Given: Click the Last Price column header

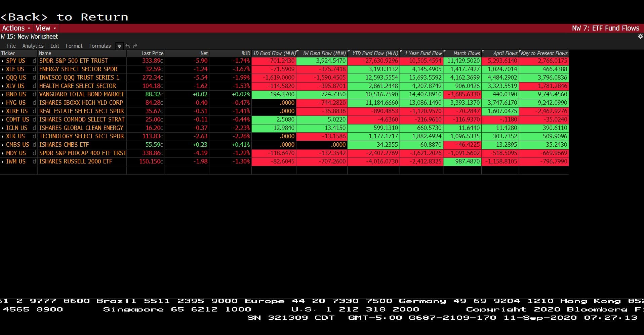Looking at the screenshot, I should (146, 53).
